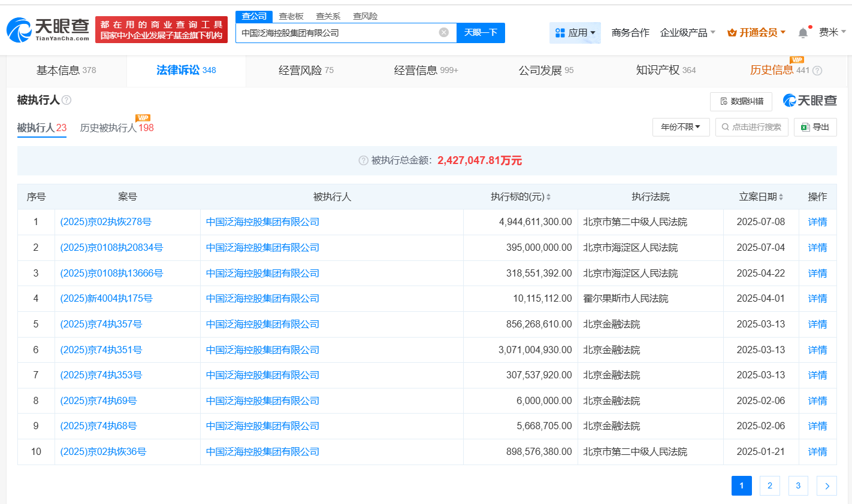The width and height of the screenshot is (852, 504).
Task: Switch to the 查风险 search tab
Action: pos(365,16)
